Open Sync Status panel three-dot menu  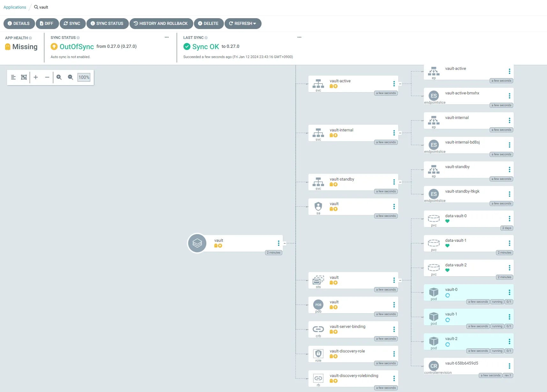[x=166, y=37]
